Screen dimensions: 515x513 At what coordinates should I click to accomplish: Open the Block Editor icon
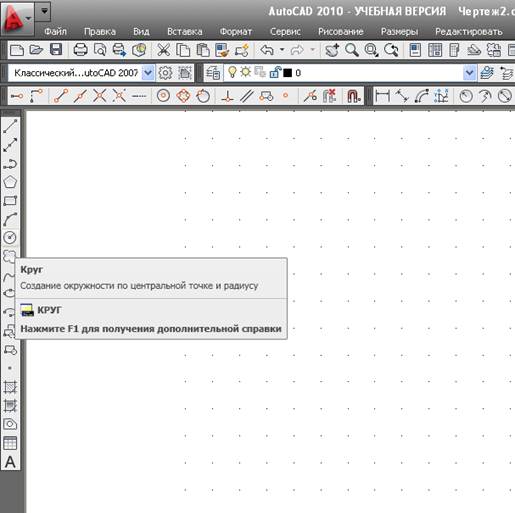(x=242, y=50)
